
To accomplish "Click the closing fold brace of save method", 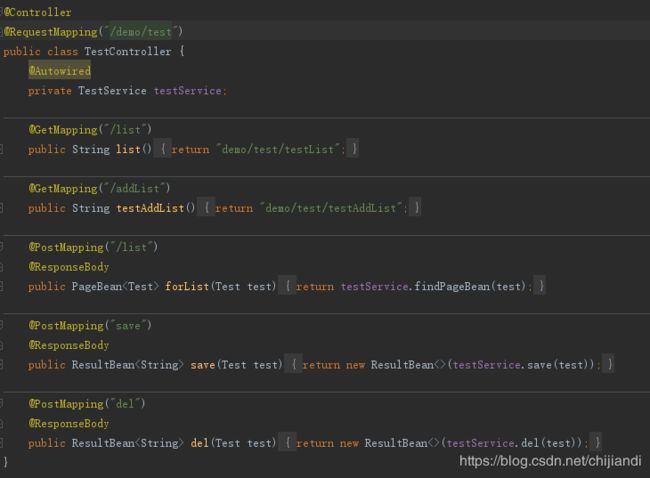I will (x=609, y=364).
